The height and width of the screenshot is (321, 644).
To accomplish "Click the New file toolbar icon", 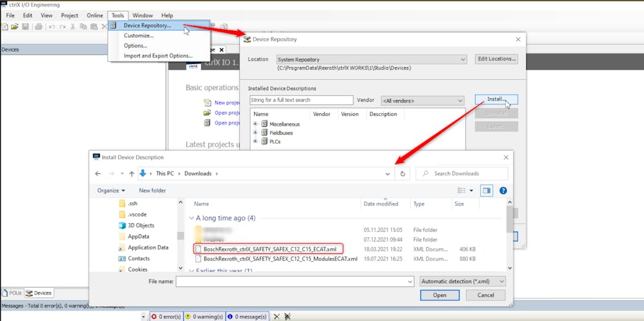I will click(5, 26).
